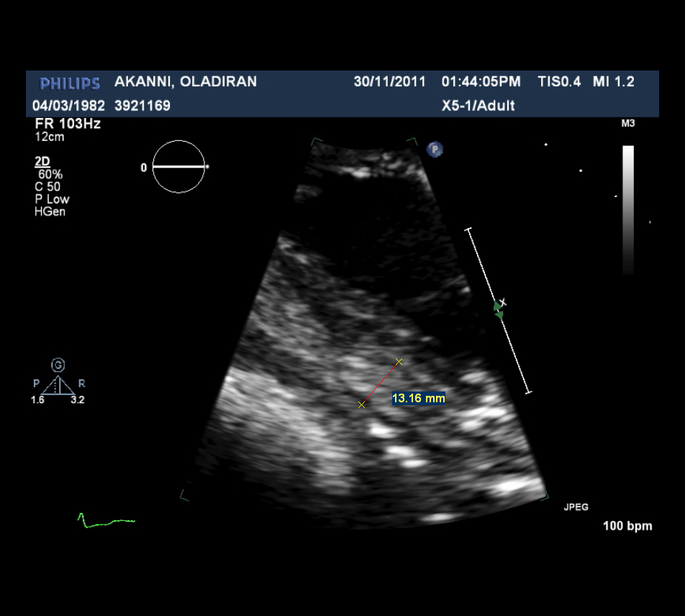Click the green ECG trace
685x616 pixels.
tap(106, 521)
